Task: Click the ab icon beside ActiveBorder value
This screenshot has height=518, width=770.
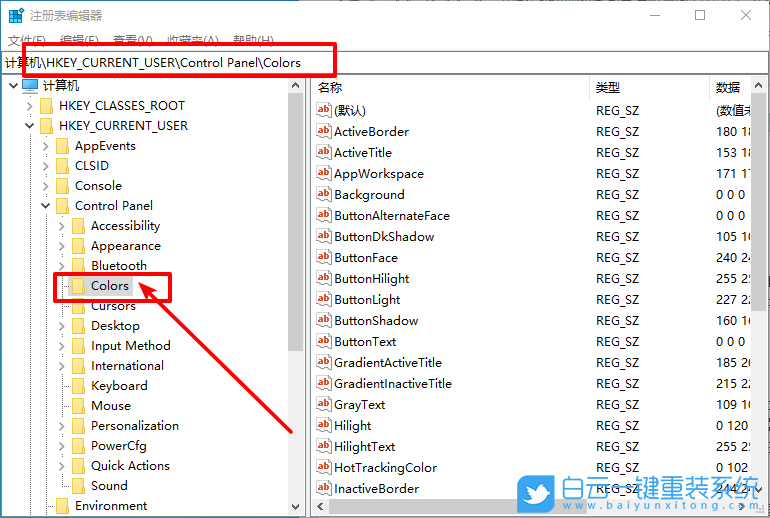Action: [x=323, y=131]
